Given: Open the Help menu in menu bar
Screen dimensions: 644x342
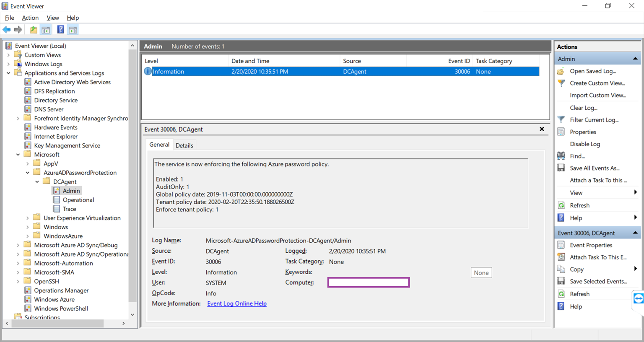Looking at the screenshot, I should [x=73, y=18].
